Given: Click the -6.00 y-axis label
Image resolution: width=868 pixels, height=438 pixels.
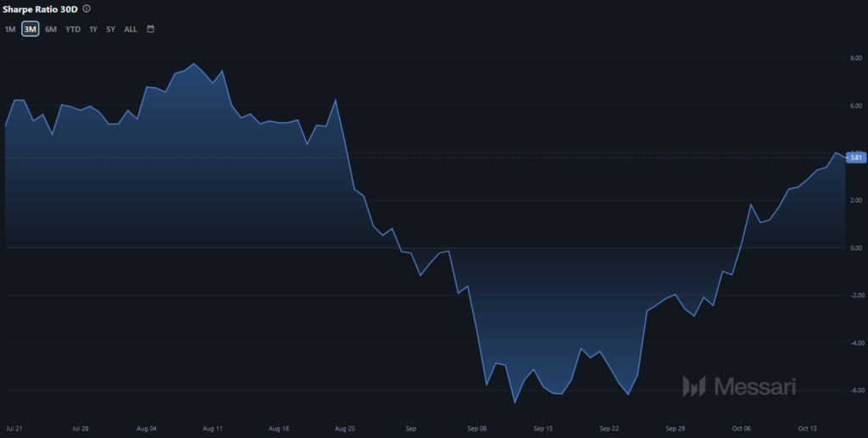Looking at the screenshot, I should tap(856, 390).
